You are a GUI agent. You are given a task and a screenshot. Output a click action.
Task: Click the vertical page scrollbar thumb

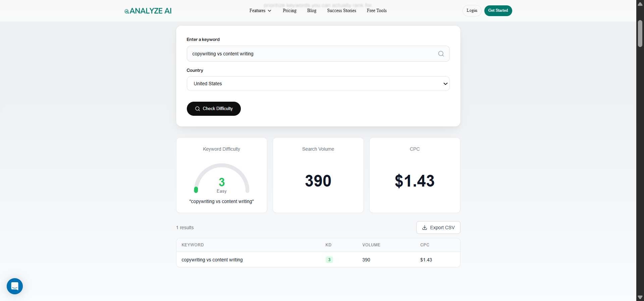(x=640, y=34)
